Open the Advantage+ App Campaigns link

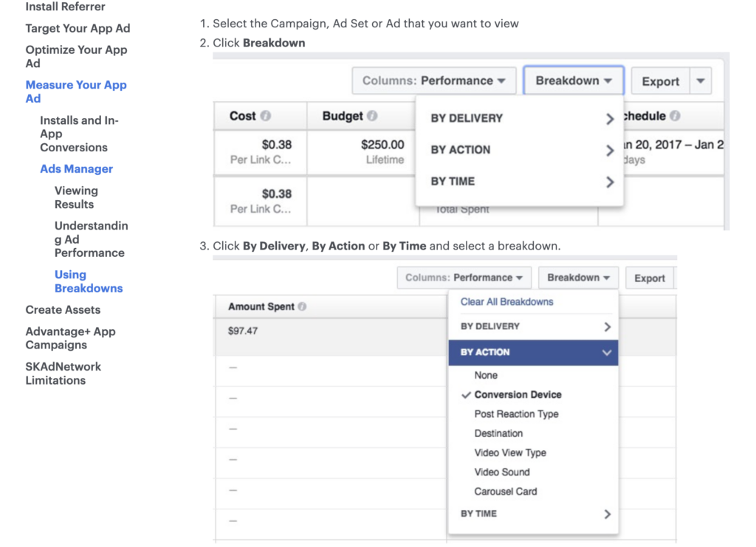(70, 338)
